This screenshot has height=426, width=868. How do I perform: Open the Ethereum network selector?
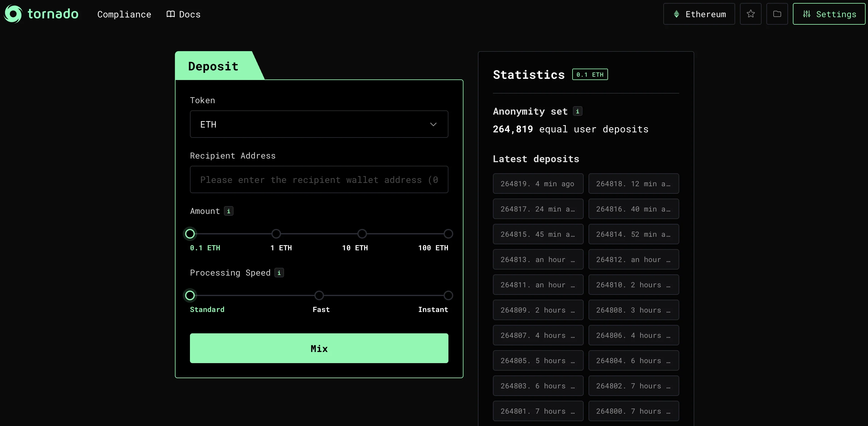click(699, 14)
